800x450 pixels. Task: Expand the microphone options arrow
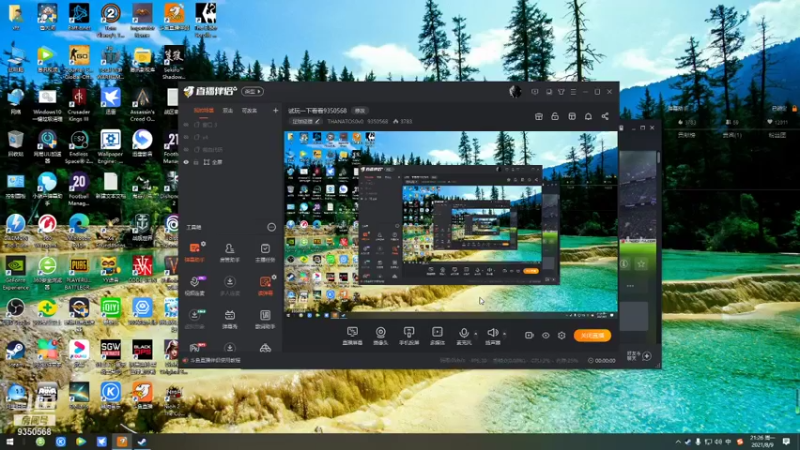point(476,334)
